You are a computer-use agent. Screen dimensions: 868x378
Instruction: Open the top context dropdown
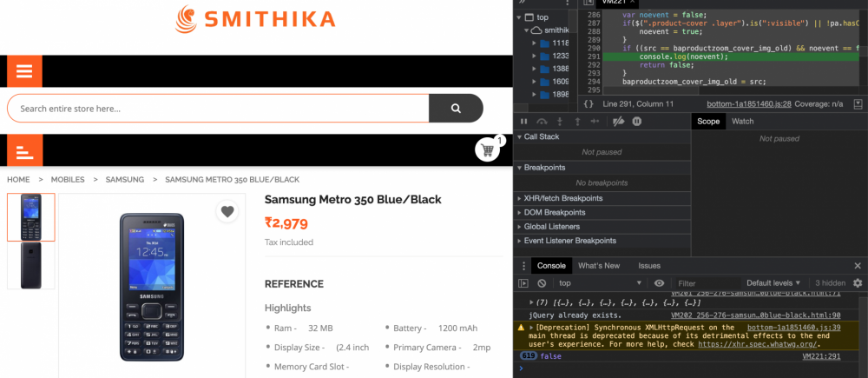[x=600, y=283]
